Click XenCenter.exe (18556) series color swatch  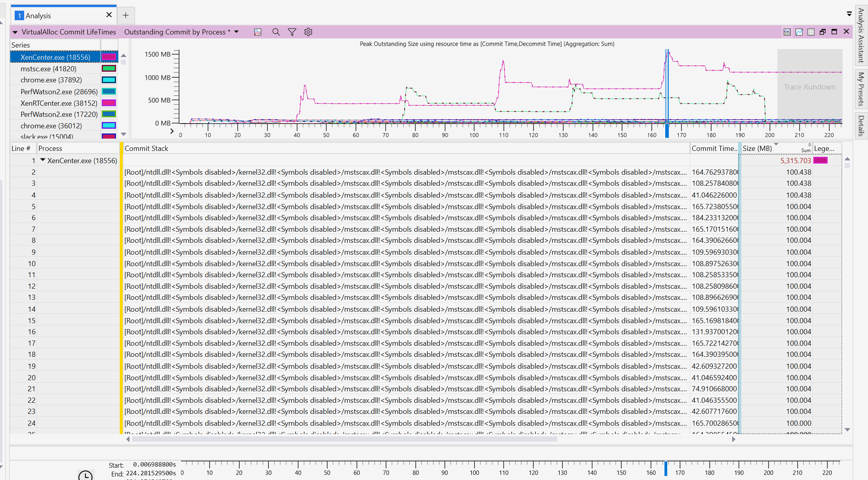109,57
